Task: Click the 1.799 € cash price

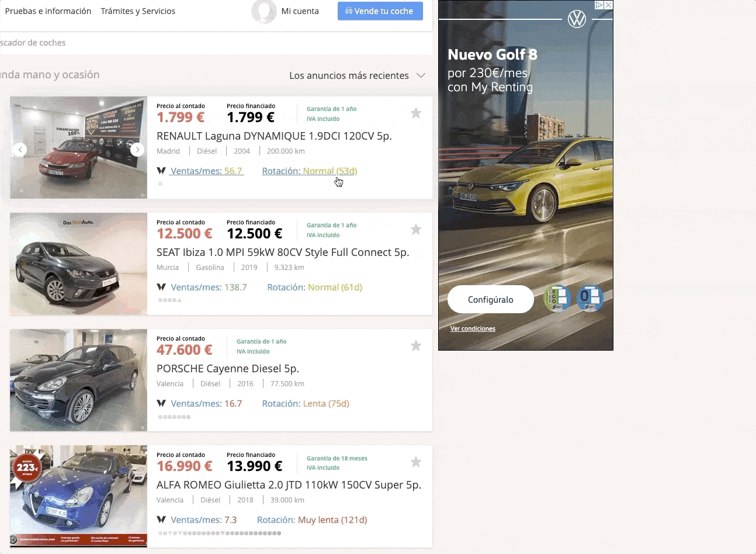Action: coord(181,117)
